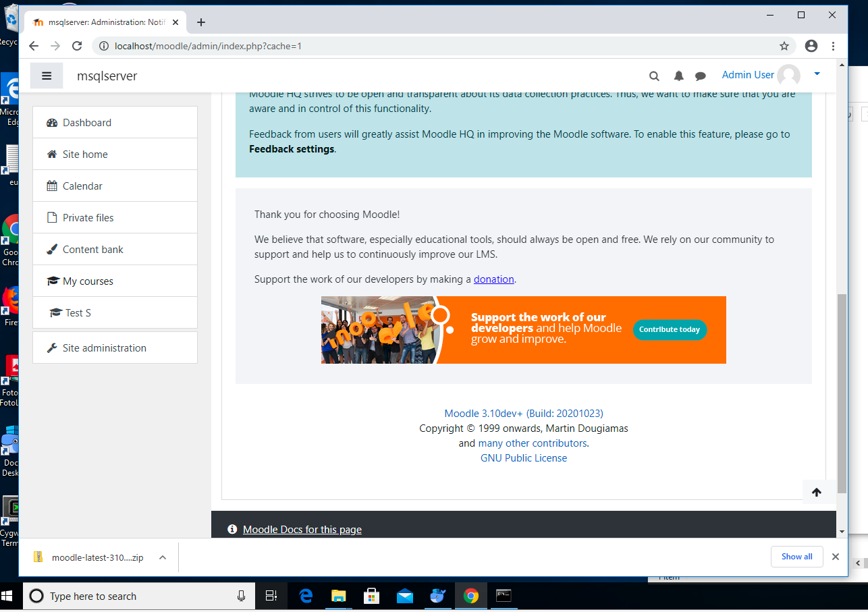Open Moodle Docs for this page

tap(302, 529)
